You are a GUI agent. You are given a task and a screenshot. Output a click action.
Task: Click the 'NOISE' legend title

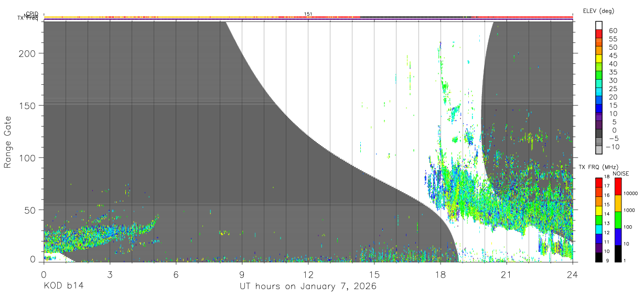pos(621,173)
